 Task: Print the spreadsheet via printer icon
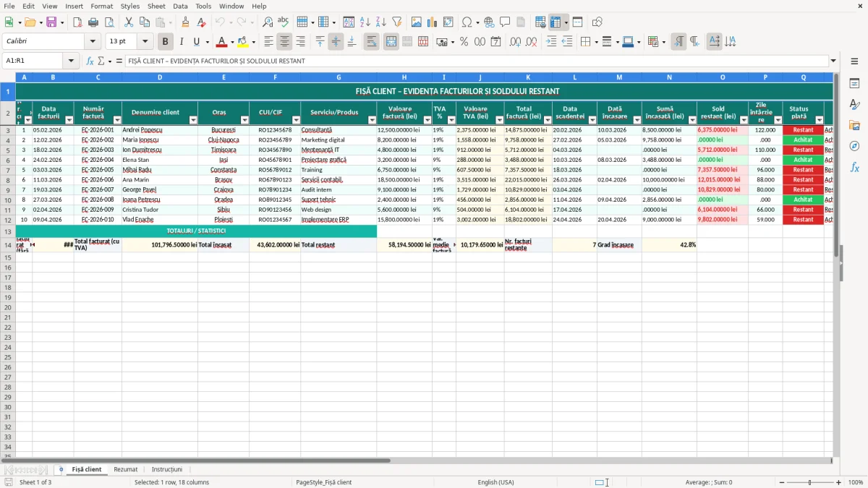click(x=93, y=22)
